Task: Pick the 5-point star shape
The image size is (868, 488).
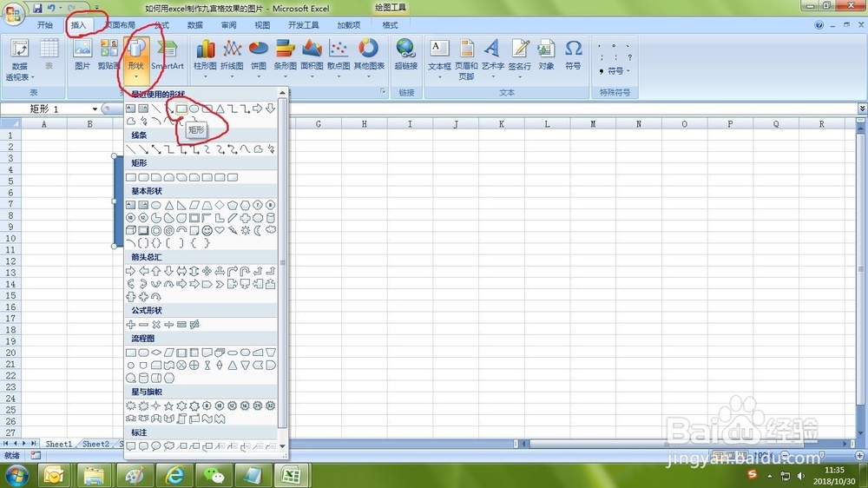Action: tap(169, 406)
